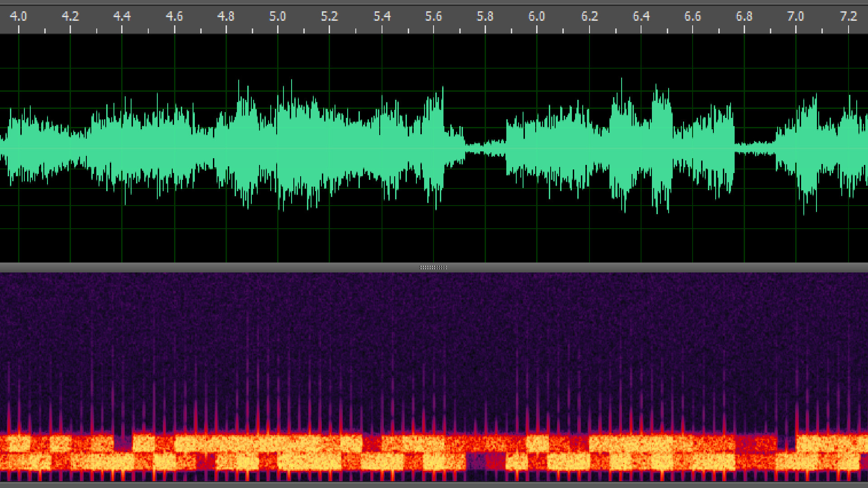
Task: Click the 4.8 second ruler mark
Action: (226, 17)
